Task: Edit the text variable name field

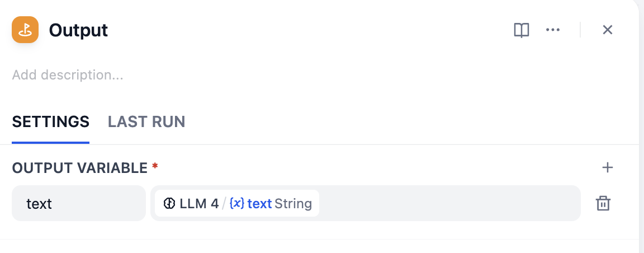Action: [x=78, y=203]
